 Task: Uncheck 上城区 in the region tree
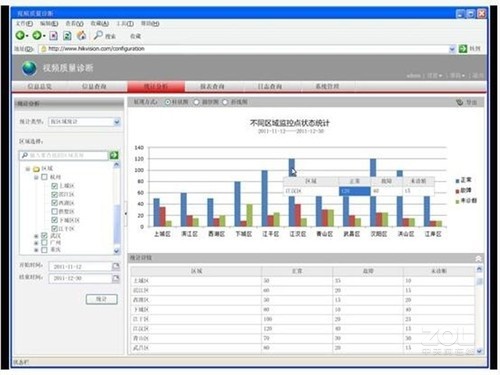pos(55,186)
